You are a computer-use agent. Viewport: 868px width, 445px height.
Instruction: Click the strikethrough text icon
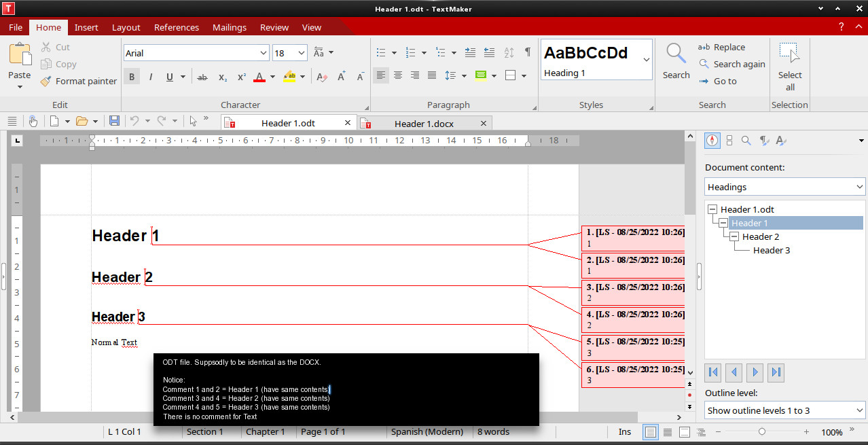pyautogui.click(x=202, y=77)
